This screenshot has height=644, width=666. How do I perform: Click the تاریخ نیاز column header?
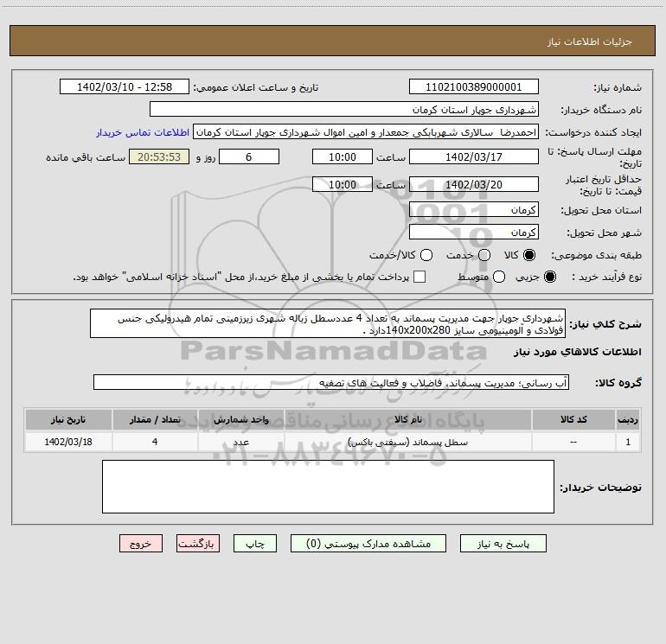pos(68,419)
